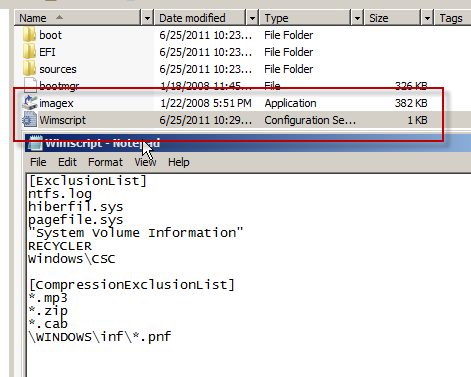Place cursor on *.zip line
Image resolution: width=471 pixels, height=377 pixels.
point(48,311)
